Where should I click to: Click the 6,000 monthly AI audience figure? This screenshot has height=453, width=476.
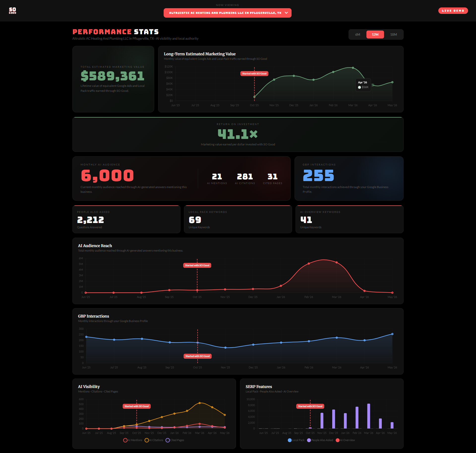click(x=107, y=176)
